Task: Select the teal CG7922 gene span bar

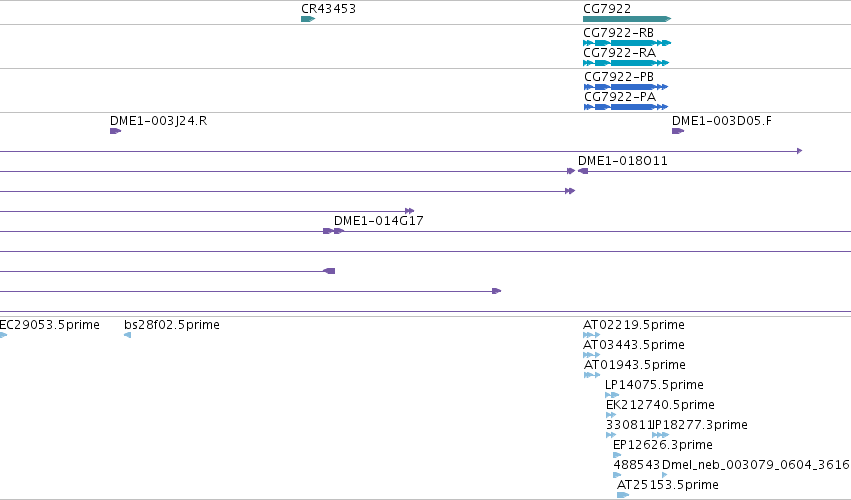Action: (x=627, y=19)
